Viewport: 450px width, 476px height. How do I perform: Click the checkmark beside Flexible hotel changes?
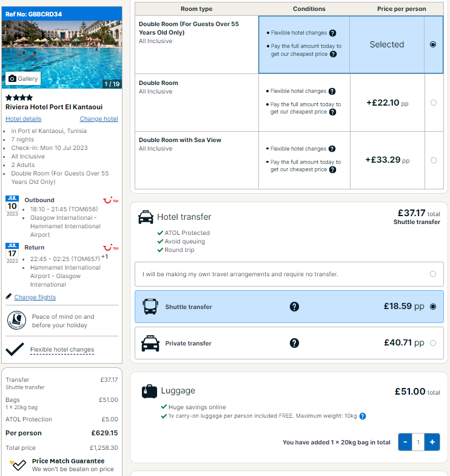pos(15,349)
